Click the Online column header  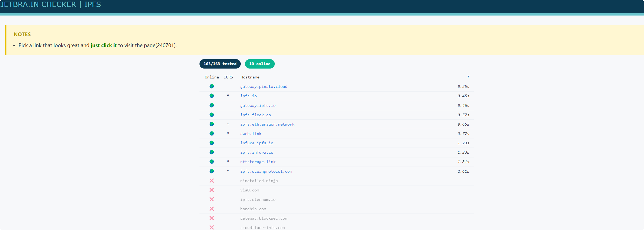click(x=212, y=77)
